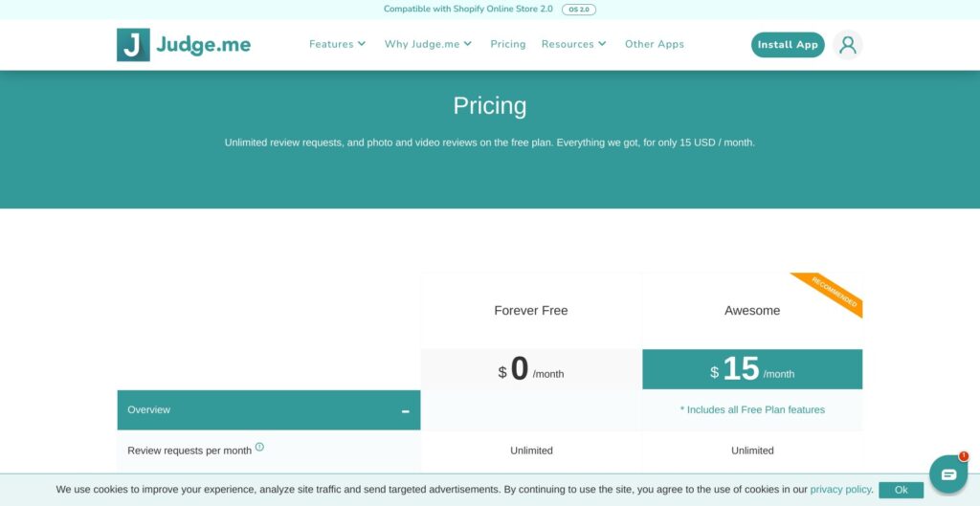The image size is (980, 506).
Task: Select the Awesome plan heading
Action: [x=752, y=311]
